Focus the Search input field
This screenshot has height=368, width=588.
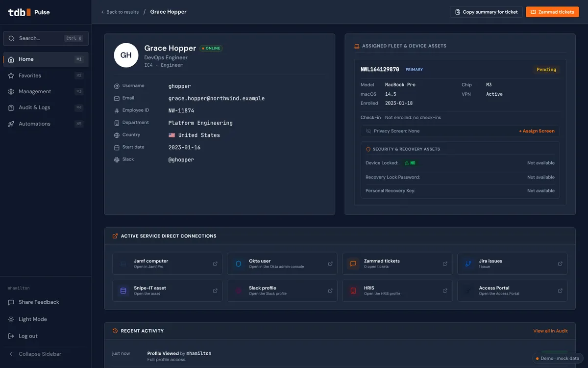tap(46, 38)
